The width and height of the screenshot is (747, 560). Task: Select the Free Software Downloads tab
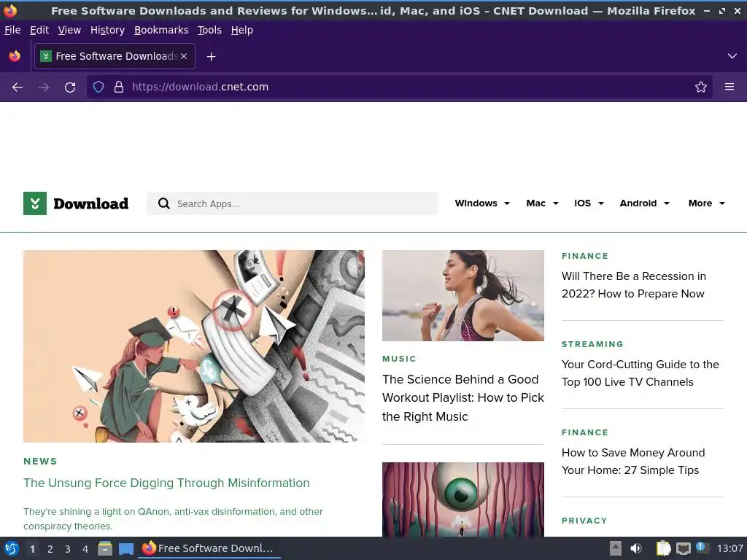(115, 56)
